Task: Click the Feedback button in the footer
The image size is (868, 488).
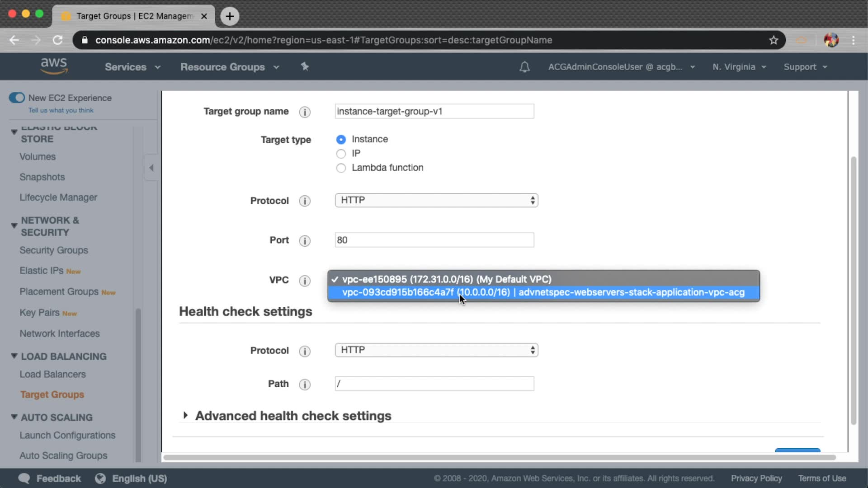Action: click(x=50, y=478)
